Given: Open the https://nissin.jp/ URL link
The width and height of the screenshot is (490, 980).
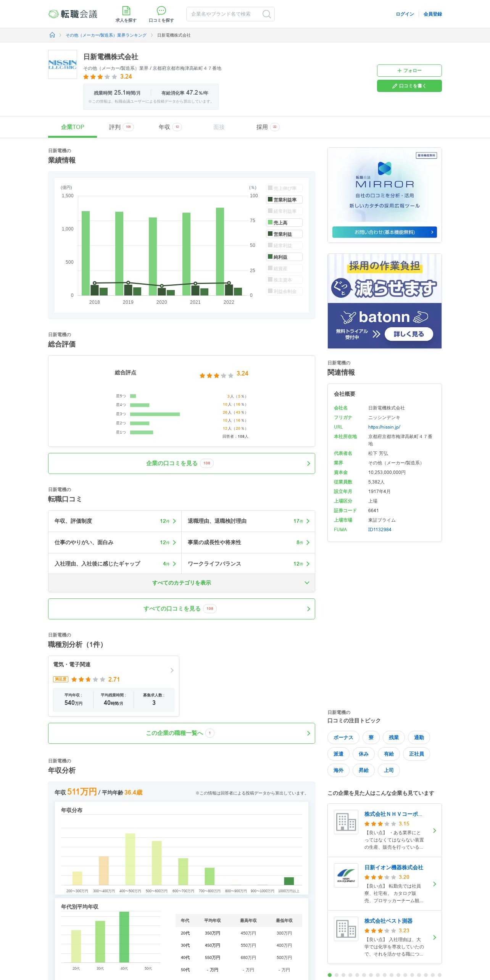Looking at the screenshot, I should click(x=384, y=427).
